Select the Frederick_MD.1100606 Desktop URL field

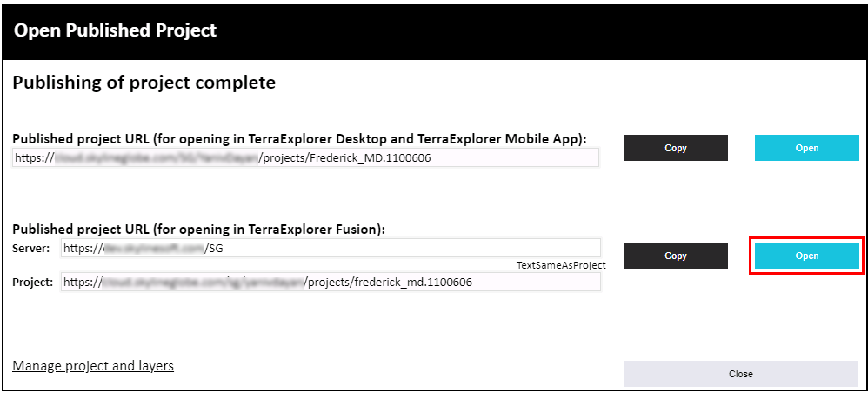coord(306,157)
